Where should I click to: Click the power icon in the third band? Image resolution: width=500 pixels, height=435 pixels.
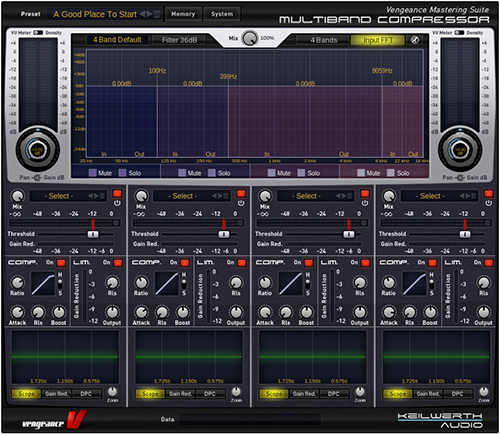365,203
